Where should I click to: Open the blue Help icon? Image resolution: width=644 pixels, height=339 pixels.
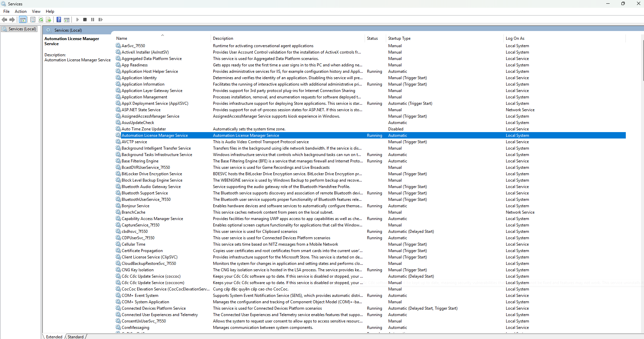click(59, 20)
